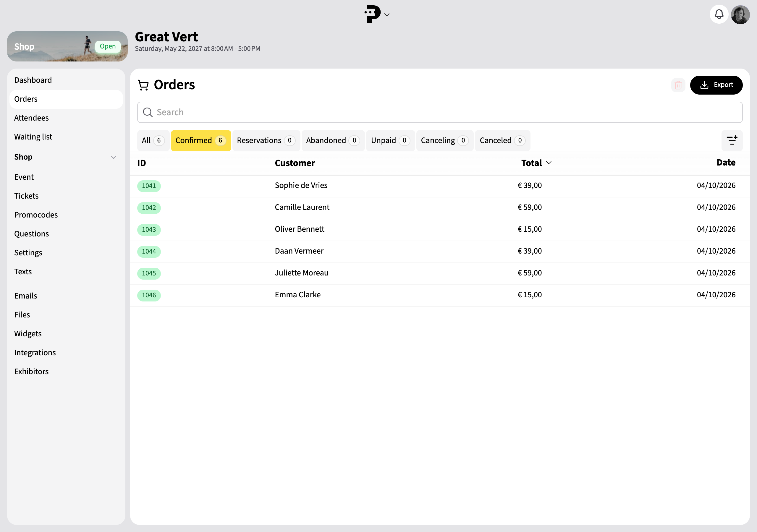Select customer Camille Laurent
The height and width of the screenshot is (532, 757).
tap(302, 207)
